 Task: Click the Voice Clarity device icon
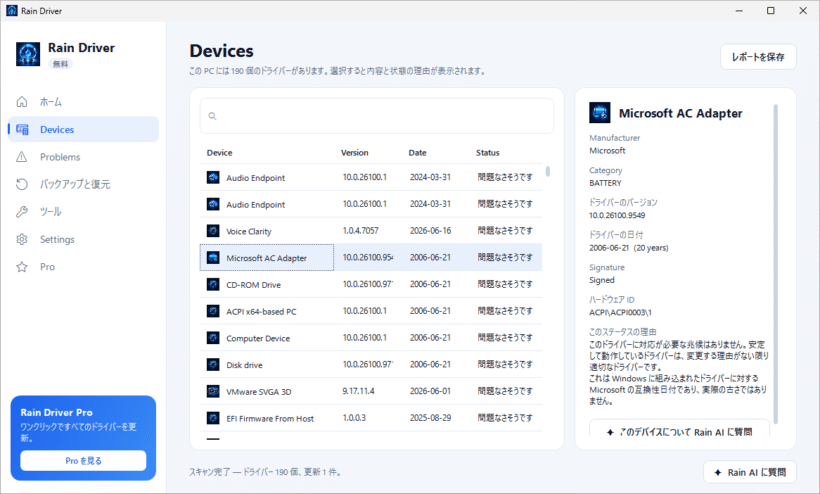[213, 231]
